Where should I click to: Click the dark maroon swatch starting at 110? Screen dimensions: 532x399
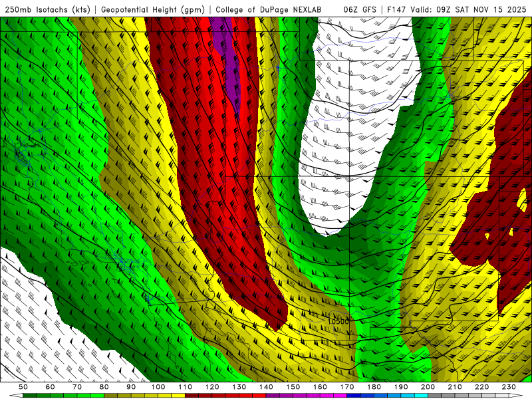192,396
